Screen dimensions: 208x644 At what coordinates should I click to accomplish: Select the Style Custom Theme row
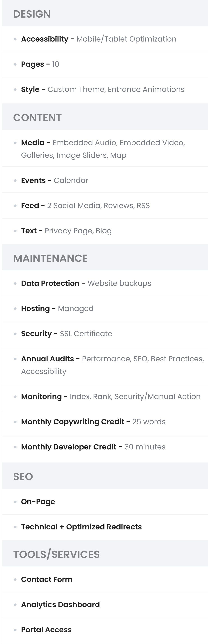point(105,90)
